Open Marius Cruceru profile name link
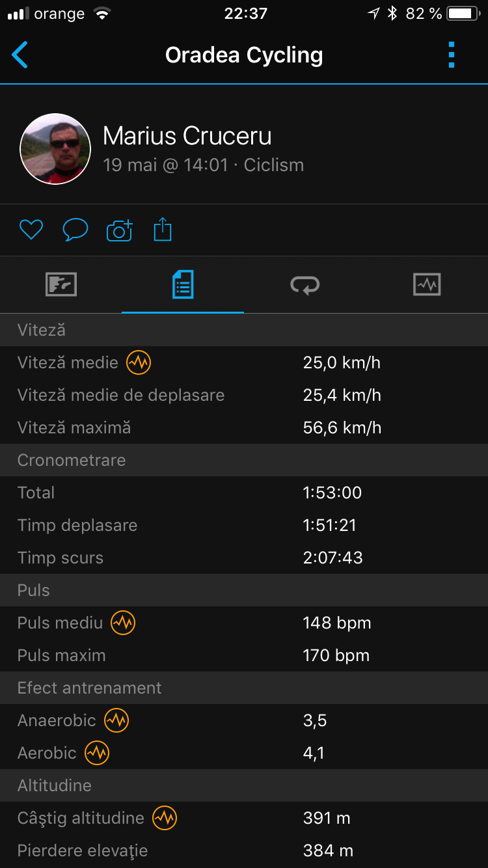This screenshot has height=868, width=488. click(x=187, y=136)
